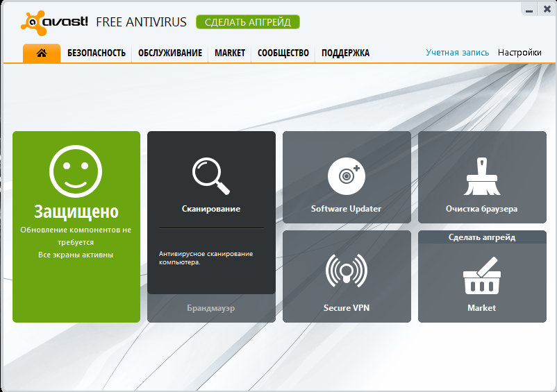This screenshot has width=557, height=392.
Task: Minimize the avast window
Action: (x=529, y=10)
